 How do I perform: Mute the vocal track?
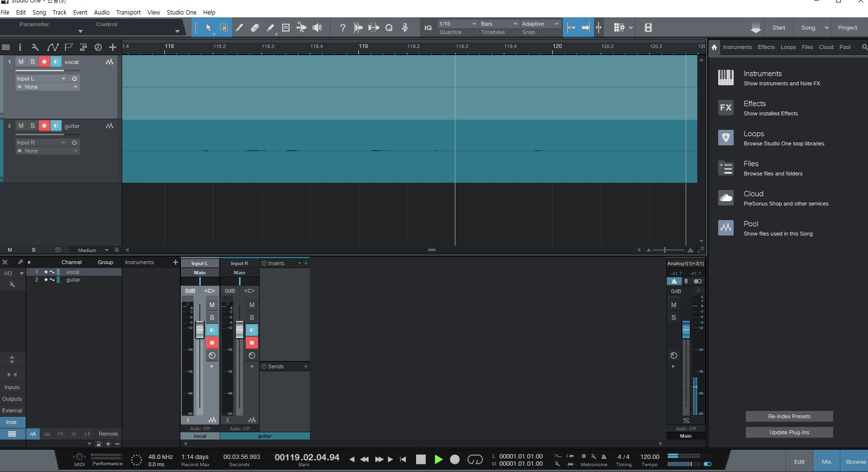click(x=21, y=62)
